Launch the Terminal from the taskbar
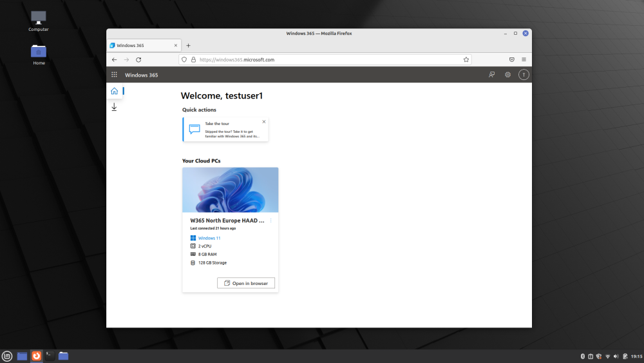The height and width of the screenshot is (363, 644). click(50, 356)
